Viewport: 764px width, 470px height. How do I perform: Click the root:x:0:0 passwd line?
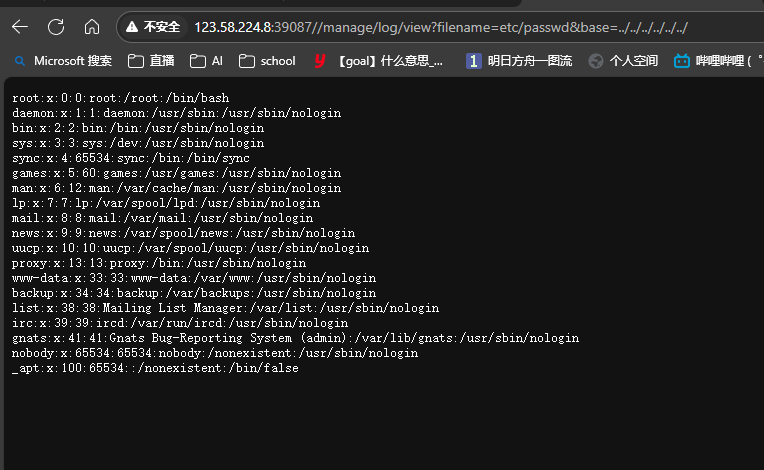[121, 98]
